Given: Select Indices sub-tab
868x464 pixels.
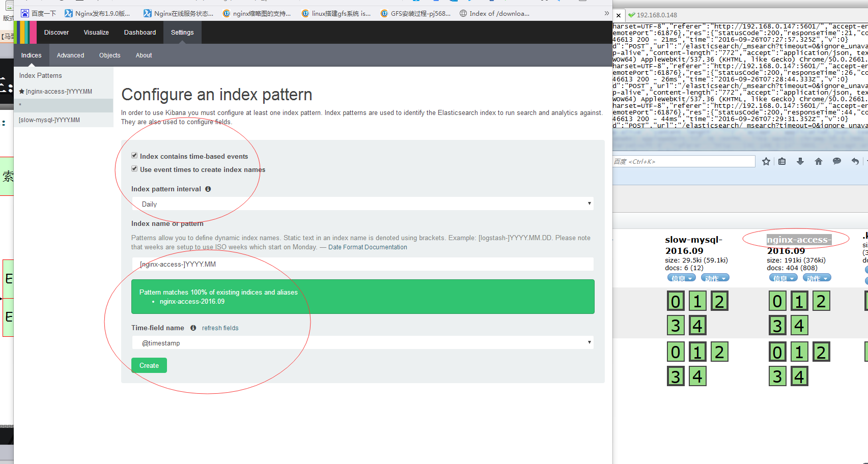Looking at the screenshot, I should tap(32, 55).
